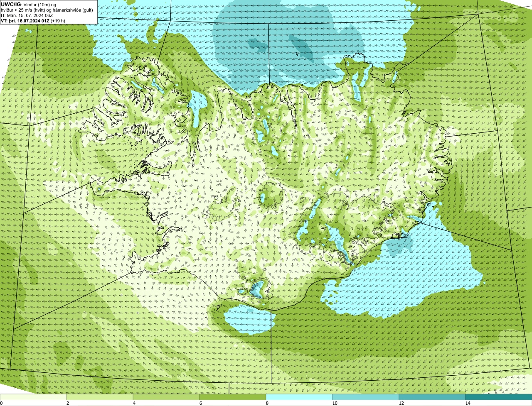Viewport: 532px width, 406px height.
Task: Click the "4" tick label on the color scale
Action: click(133, 403)
